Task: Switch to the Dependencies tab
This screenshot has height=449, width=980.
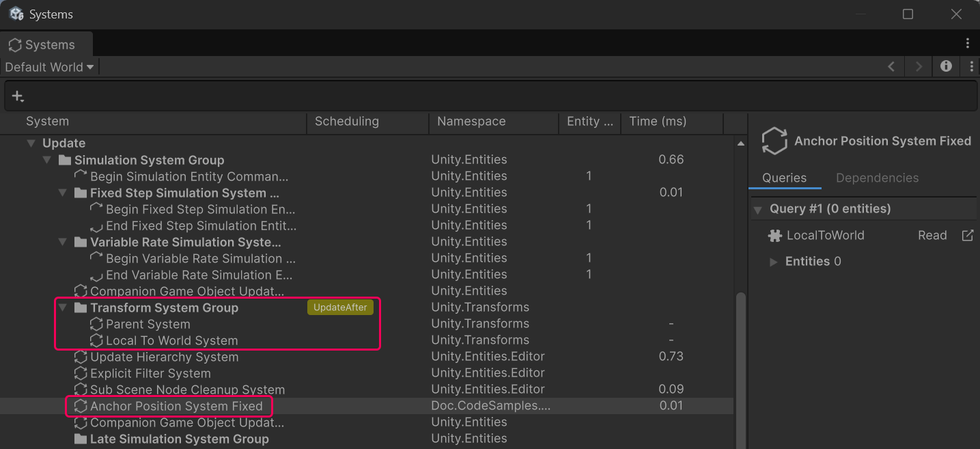Action: (x=877, y=178)
